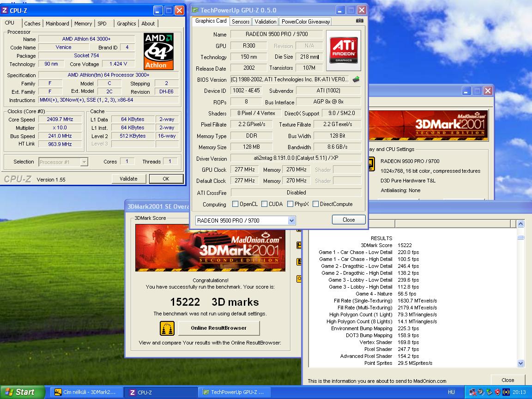Click the Bus Interface AGP 8x field
Image resolution: width=532 pixels, height=399 pixels.
coord(328,102)
